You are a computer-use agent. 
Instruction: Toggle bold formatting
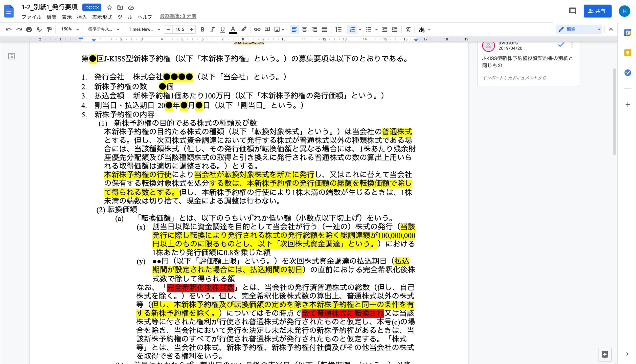(x=202, y=29)
